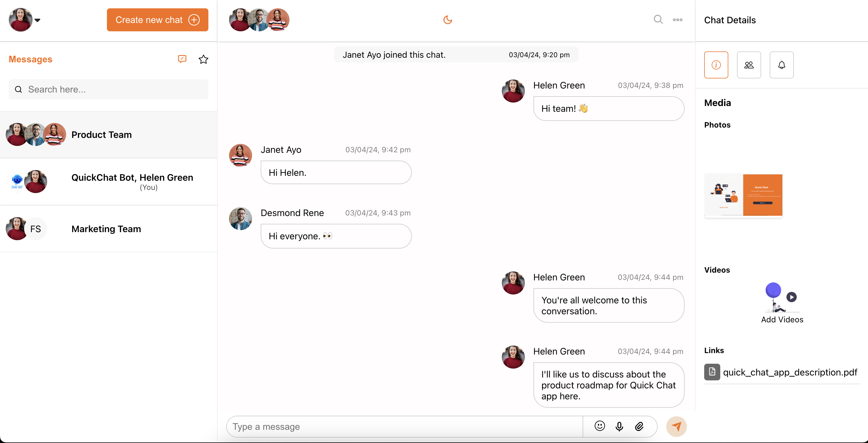Open notifications bell tab
The image size is (868, 443).
pyautogui.click(x=781, y=65)
